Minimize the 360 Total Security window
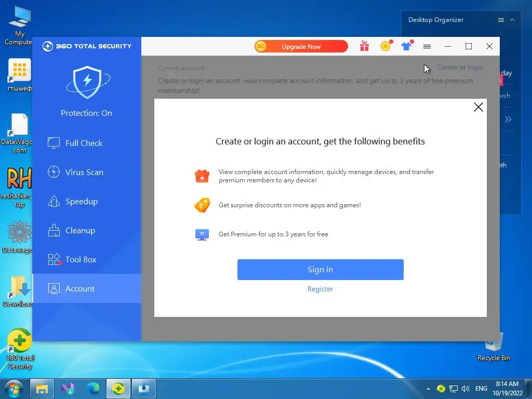This screenshot has width=532, height=399. click(x=448, y=46)
